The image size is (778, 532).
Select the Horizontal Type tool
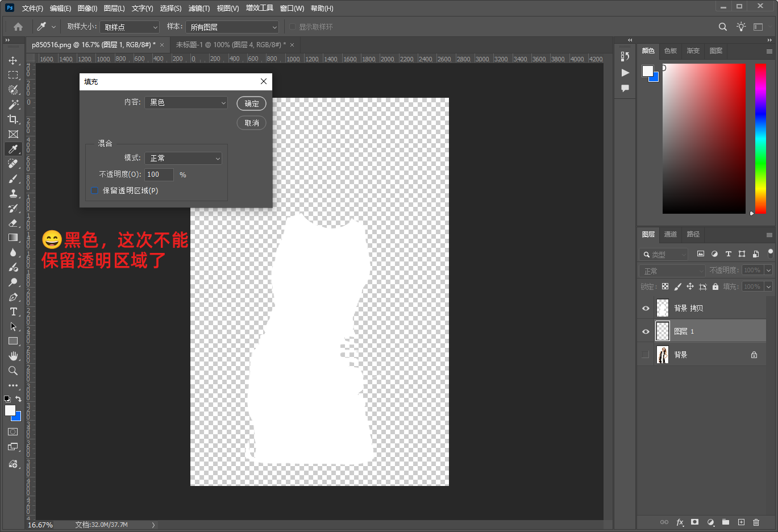(x=13, y=311)
